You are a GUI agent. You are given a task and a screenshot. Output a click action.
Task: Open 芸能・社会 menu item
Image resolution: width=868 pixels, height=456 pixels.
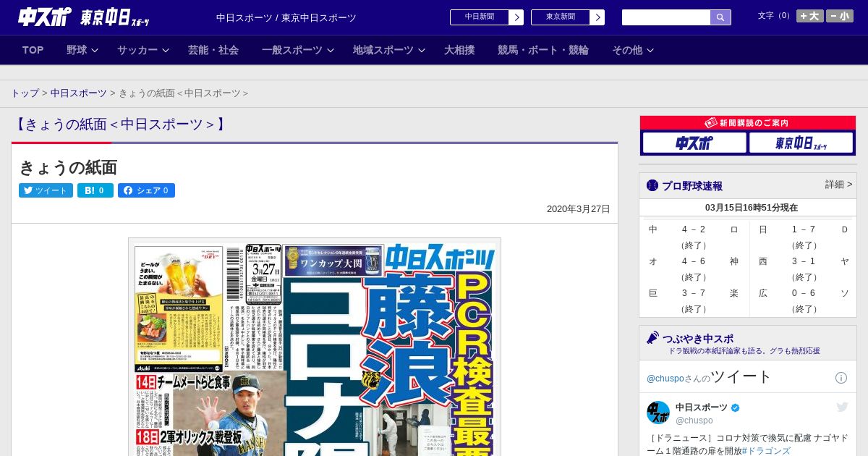click(x=213, y=50)
